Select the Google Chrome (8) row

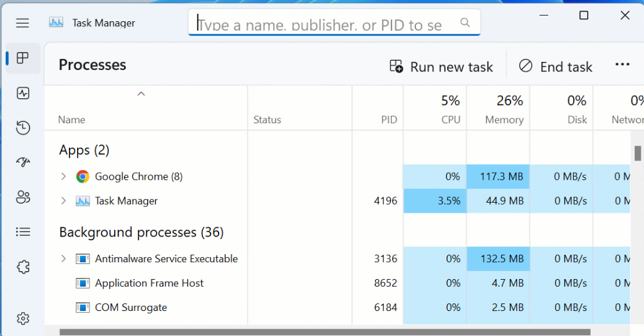pos(337,176)
